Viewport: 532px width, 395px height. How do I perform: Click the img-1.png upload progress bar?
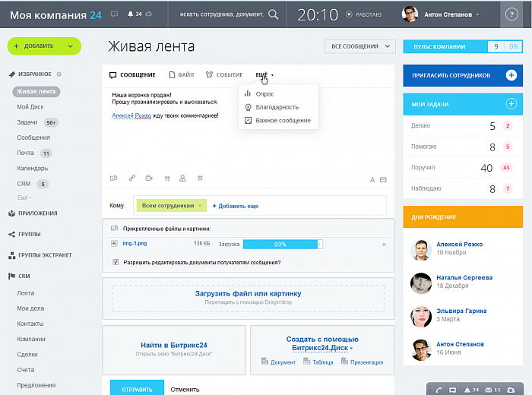click(x=281, y=244)
